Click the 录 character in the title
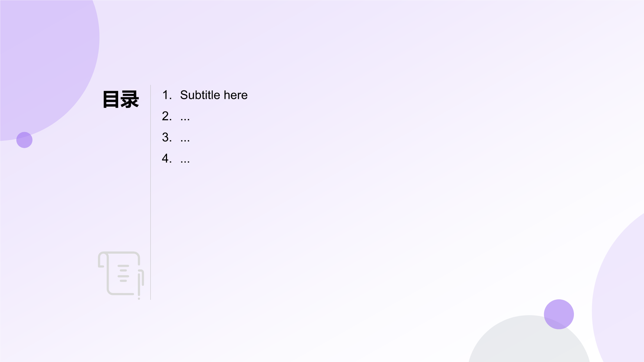 pyautogui.click(x=130, y=99)
